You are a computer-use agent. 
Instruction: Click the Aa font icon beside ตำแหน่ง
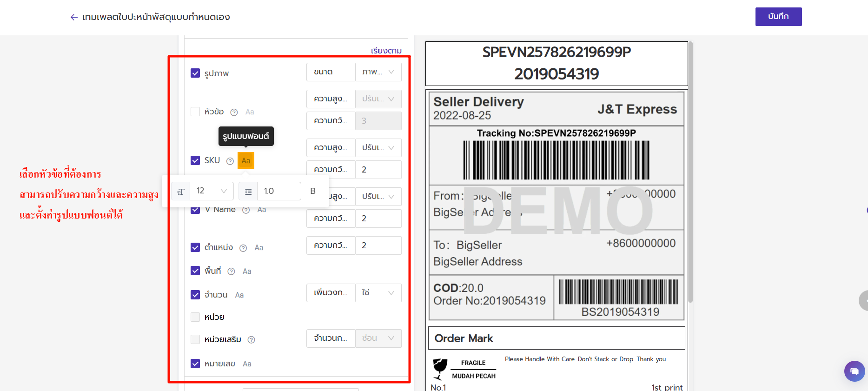(x=259, y=248)
